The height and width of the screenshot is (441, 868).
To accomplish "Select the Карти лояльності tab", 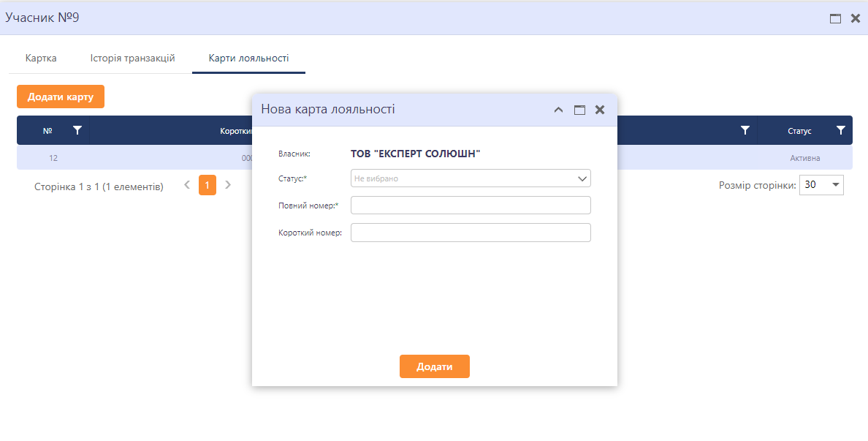I will coord(248,59).
